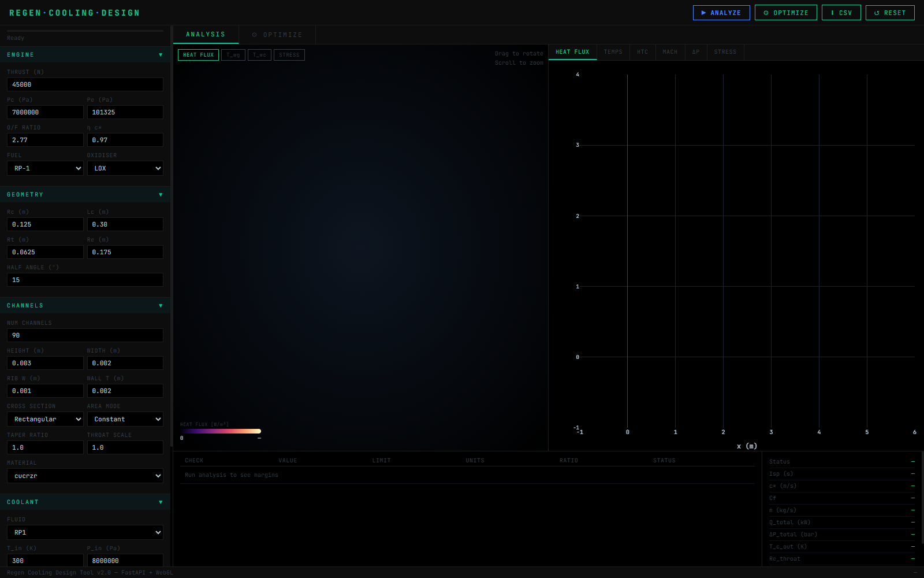Click the Pe exit pressure field
The image size is (924, 578).
(x=125, y=112)
